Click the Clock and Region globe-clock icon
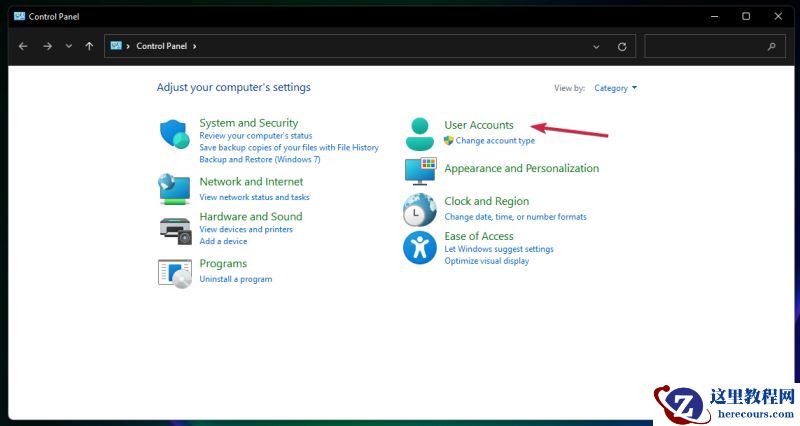The image size is (800, 426). click(x=419, y=210)
